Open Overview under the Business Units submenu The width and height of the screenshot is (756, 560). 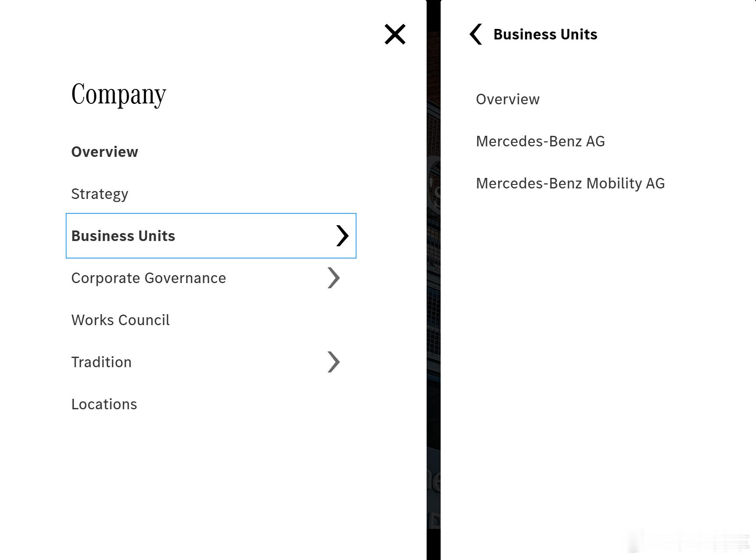pos(508,99)
